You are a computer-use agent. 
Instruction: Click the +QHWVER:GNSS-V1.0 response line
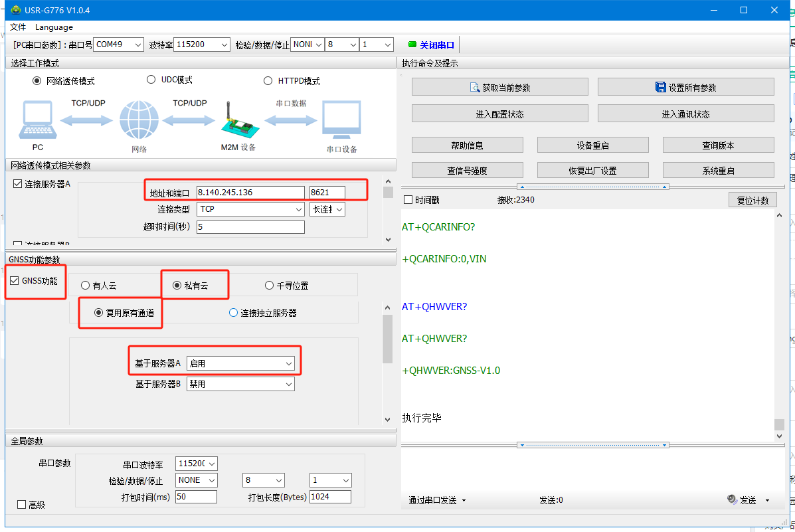(x=451, y=370)
